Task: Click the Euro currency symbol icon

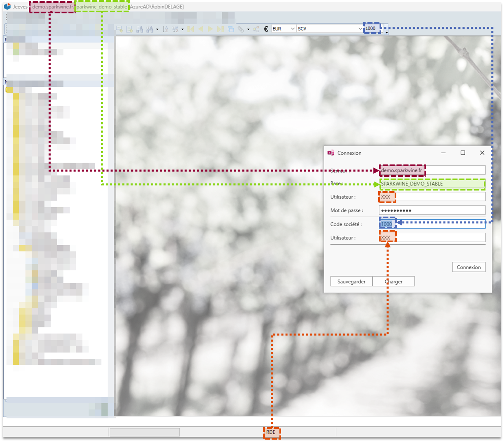Action: point(266,29)
